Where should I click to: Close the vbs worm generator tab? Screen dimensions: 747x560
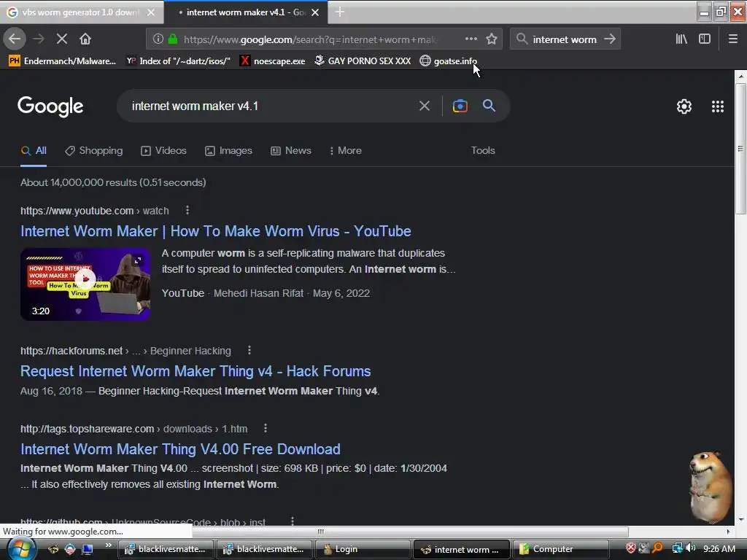tap(151, 12)
